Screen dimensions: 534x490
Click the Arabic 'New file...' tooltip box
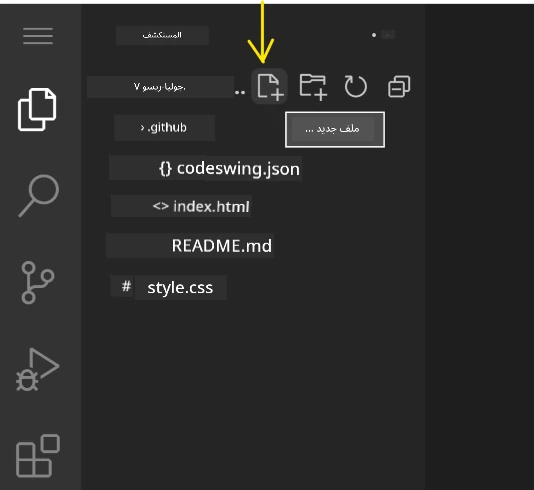tap(335, 129)
